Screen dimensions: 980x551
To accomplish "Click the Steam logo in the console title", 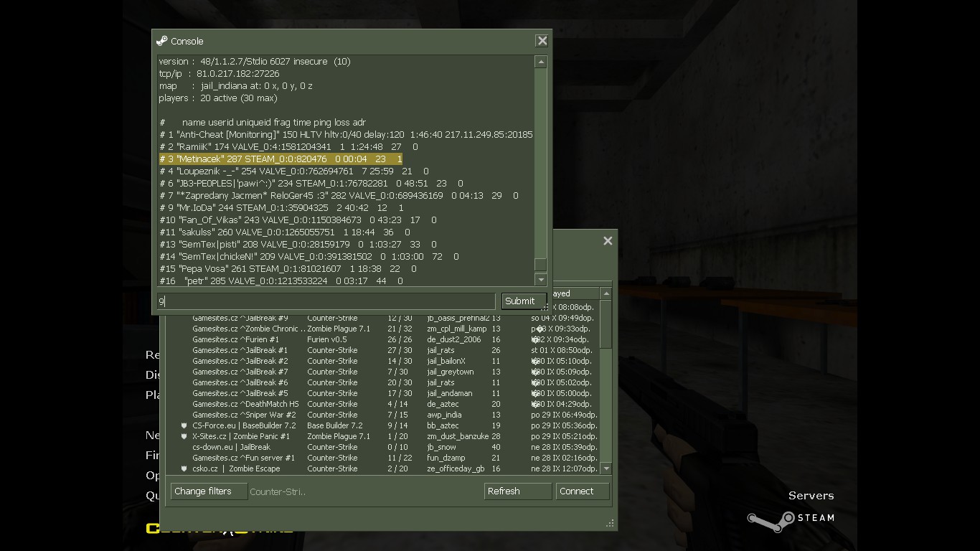I will tap(161, 41).
